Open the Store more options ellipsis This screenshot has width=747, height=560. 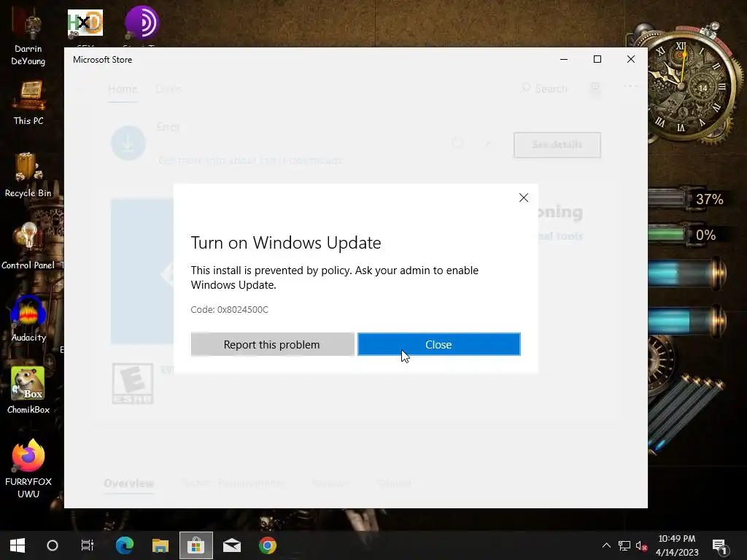pos(630,86)
